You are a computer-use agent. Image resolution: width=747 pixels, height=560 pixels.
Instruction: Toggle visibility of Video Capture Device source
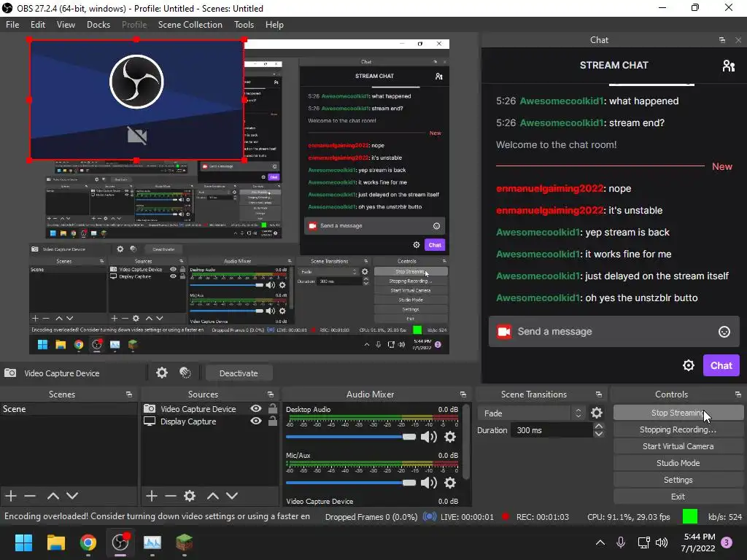click(256, 408)
